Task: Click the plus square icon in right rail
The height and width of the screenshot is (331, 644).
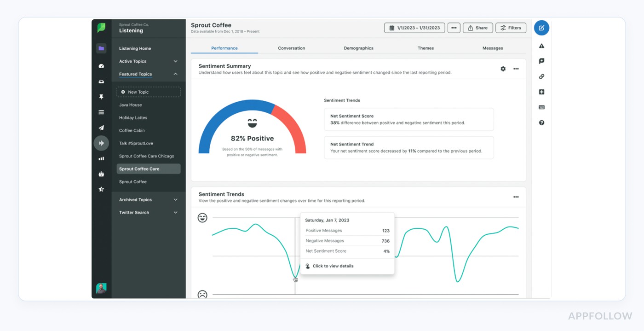Action: (x=541, y=92)
